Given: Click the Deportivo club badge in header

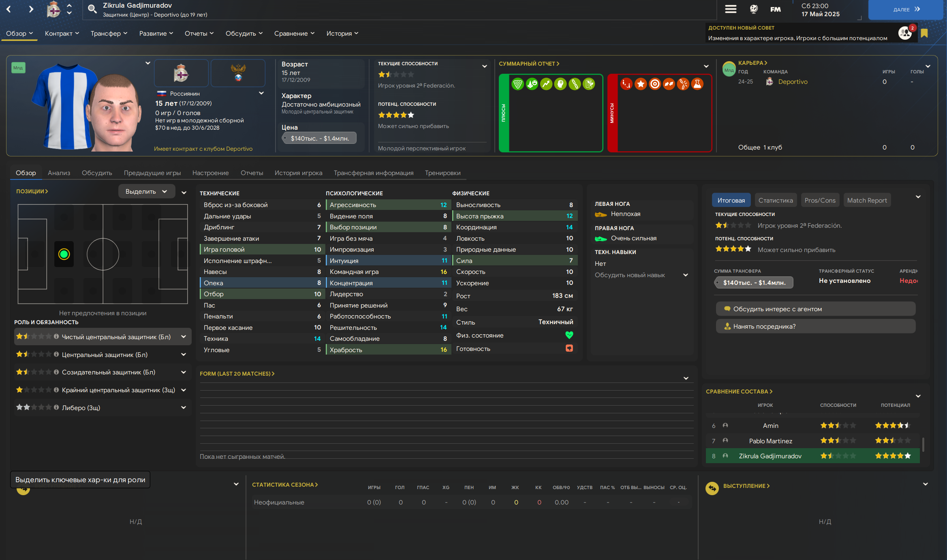Looking at the screenshot, I should click(x=53, y=9).
